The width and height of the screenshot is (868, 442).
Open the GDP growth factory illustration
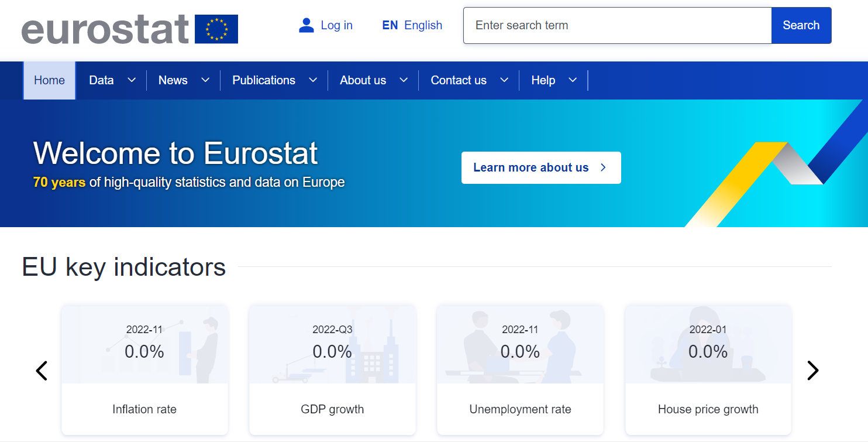[x=371, y=357]
